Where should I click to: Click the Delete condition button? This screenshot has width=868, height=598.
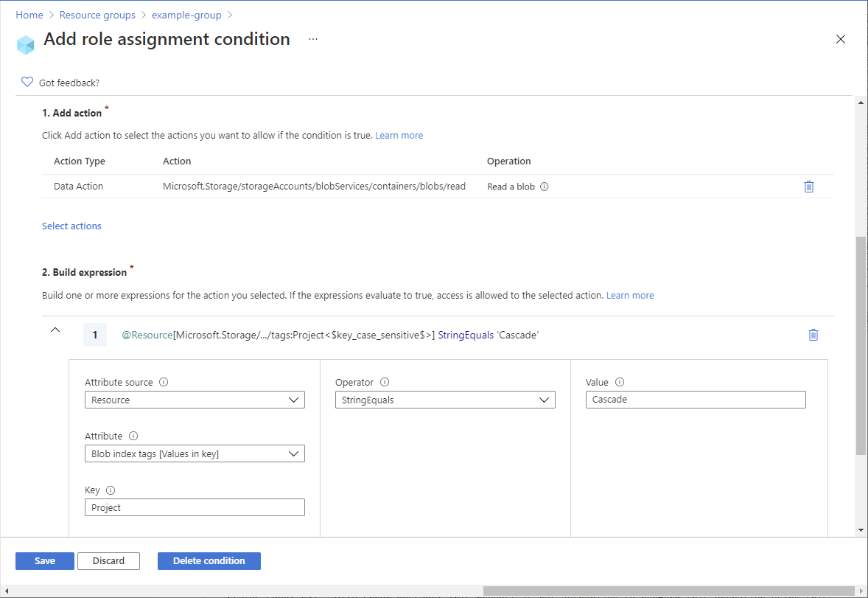pyautogui.click(x=209, y=560)
